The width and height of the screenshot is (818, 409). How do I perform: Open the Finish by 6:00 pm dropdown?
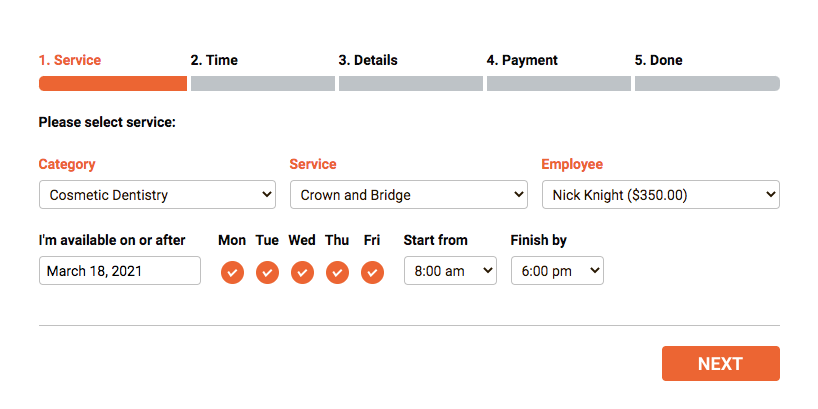(557, 270)
